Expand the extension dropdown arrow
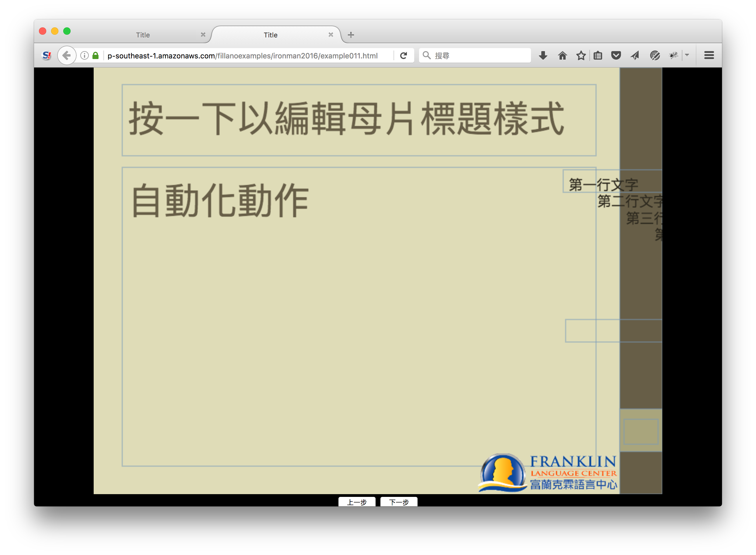Screen dimensions: 756x555 [x=687, y=55]
